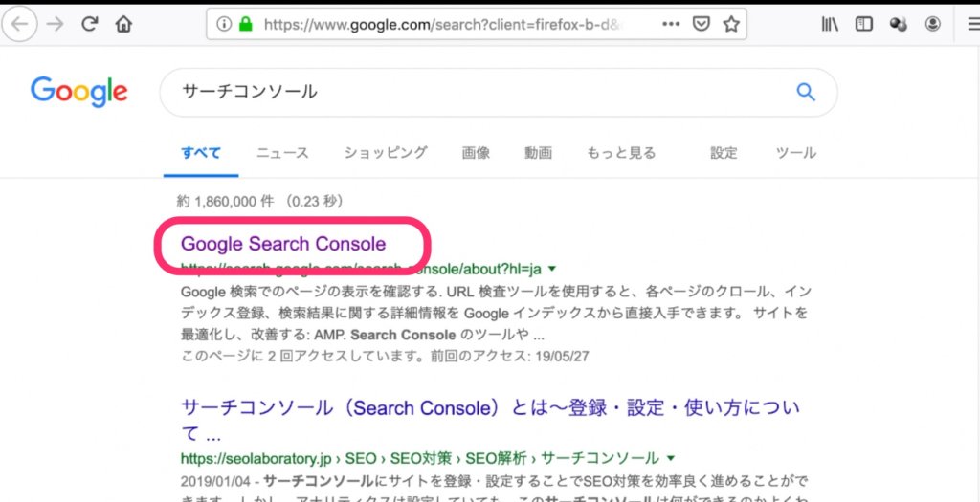The width and height of the screenshot is (980, 502).
Task: Click the browser back button
Action: (21, 25)
